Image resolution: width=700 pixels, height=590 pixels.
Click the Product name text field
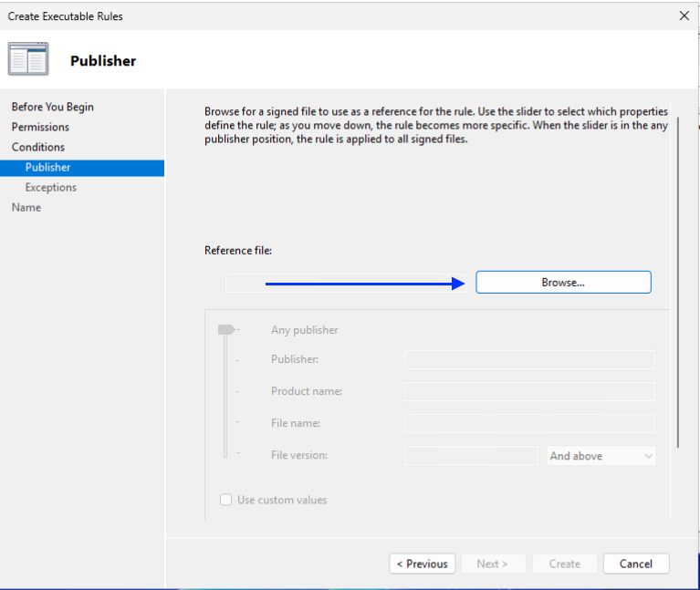click(x=530, y=391)
